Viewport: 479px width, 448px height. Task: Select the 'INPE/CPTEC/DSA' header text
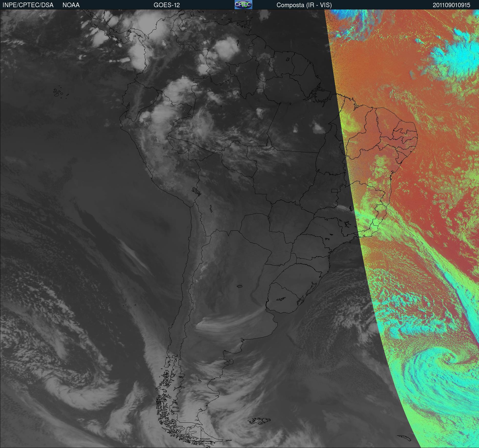click(x=28, y=5)
